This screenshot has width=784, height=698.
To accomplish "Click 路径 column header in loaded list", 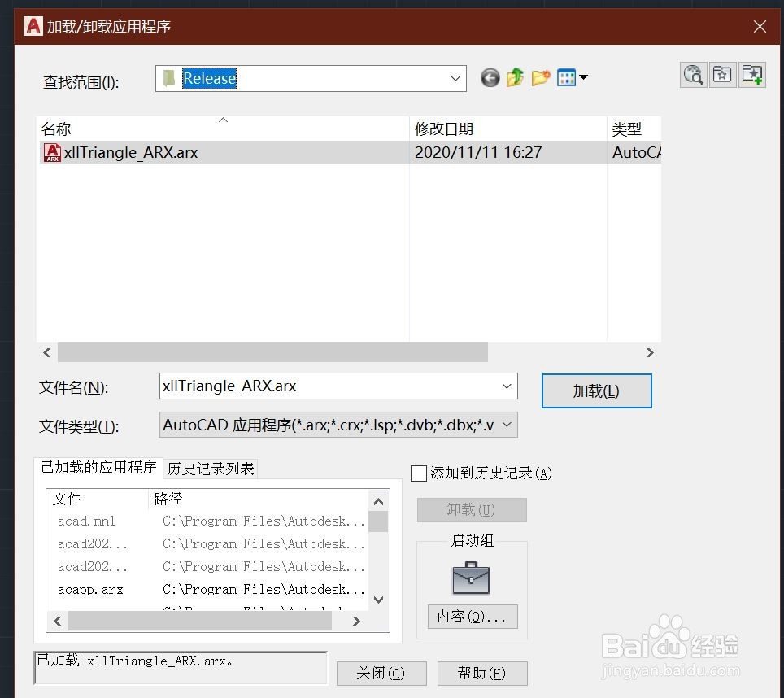I will [259, 499].
